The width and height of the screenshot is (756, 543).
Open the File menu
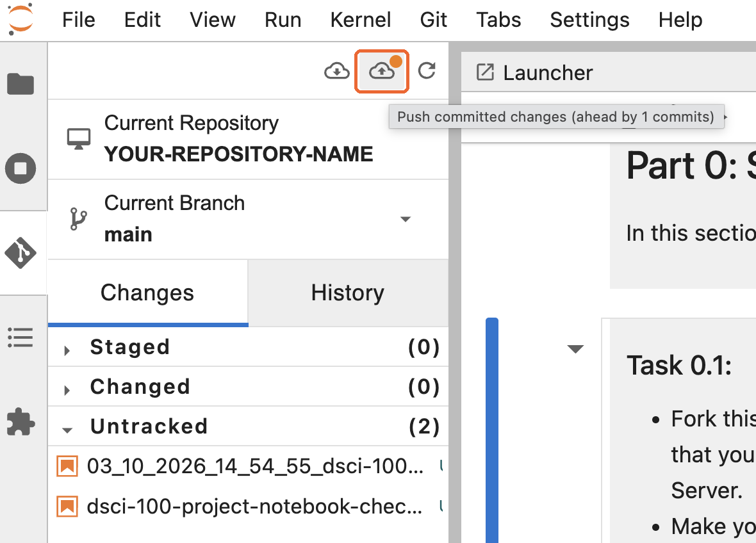click(79, 20)
